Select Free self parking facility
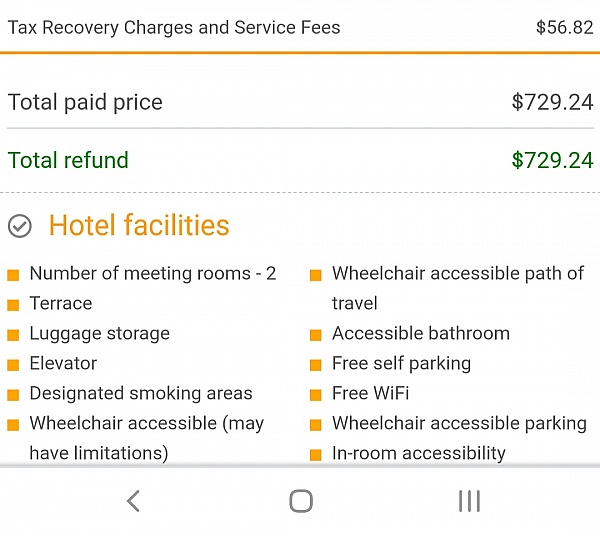This screenshot has height=536, width=600. pos(401,363)
